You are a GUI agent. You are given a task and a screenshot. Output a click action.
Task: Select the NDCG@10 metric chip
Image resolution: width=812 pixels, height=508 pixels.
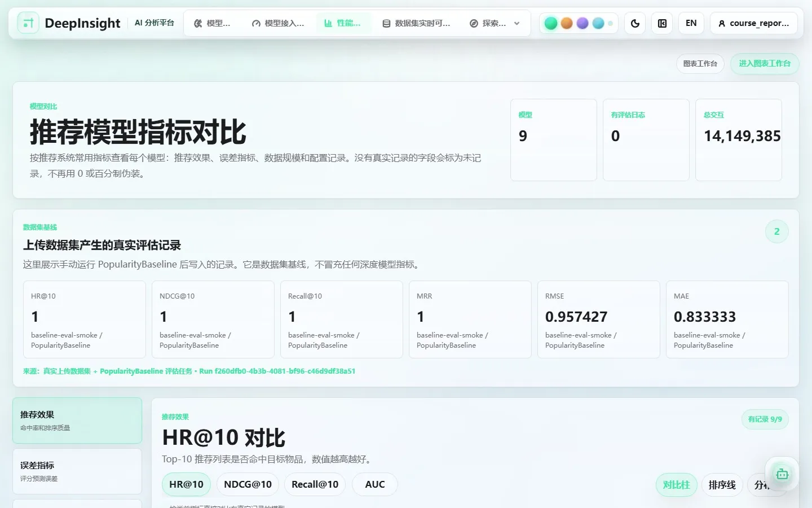pyautogui.click(x=248, y=484)
